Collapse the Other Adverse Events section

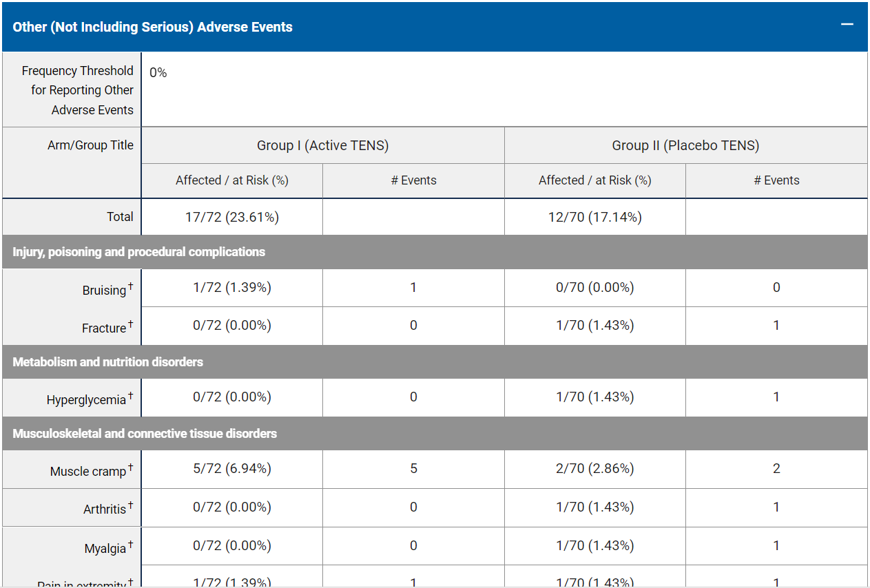point(847,25)
